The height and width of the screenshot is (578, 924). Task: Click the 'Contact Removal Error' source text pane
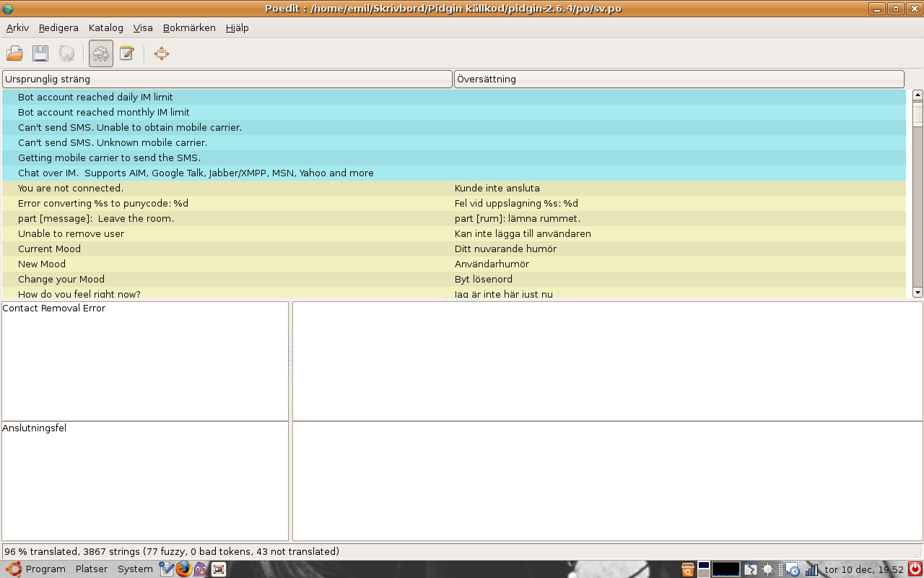(x=145, y=361)
